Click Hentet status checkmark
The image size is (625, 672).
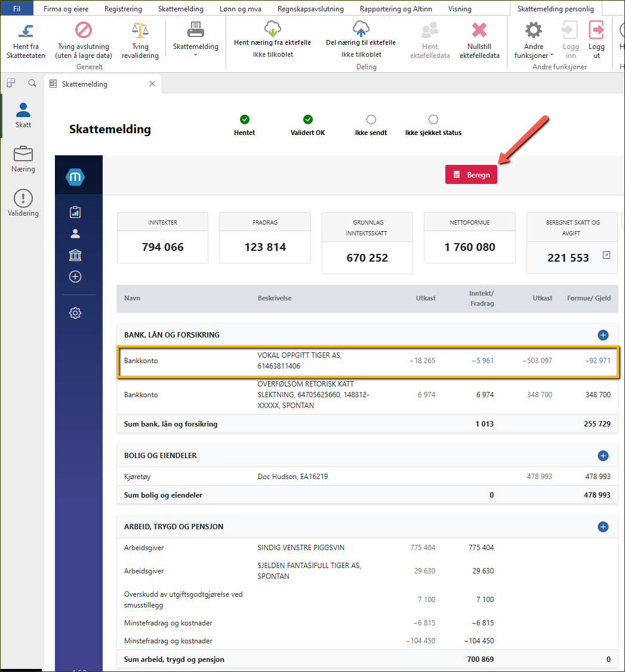(245, 119)
